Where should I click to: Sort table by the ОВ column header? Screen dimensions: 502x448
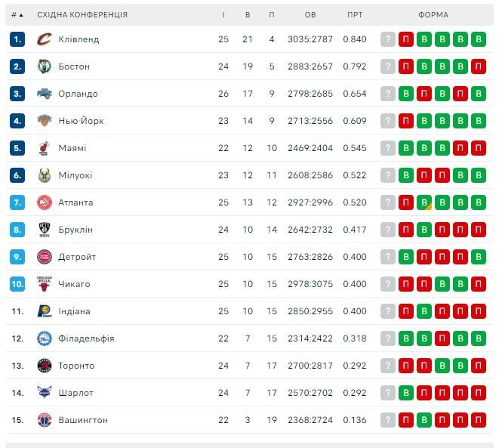pos(310,15)
